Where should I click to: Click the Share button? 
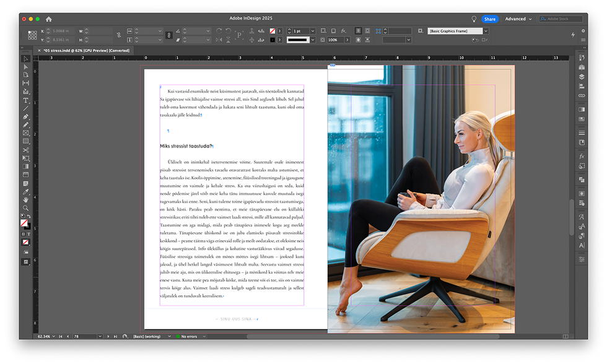tap(490, 19)
